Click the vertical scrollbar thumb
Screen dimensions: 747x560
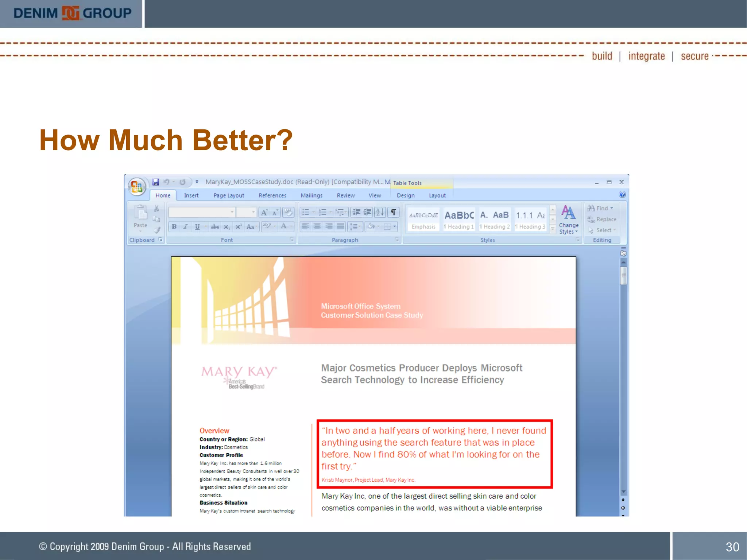[623, 276]
